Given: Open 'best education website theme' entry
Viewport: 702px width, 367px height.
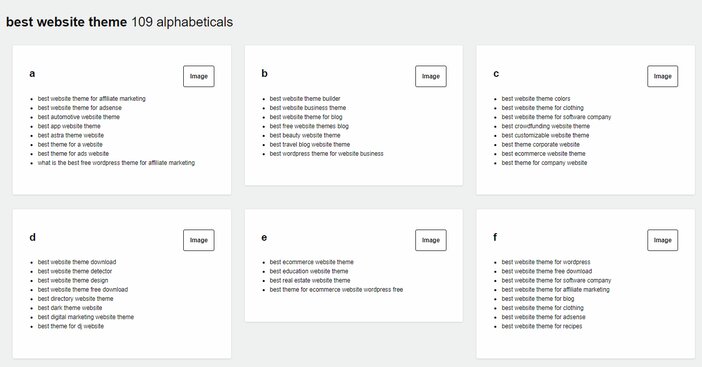Looking at the screenshot, I should 308,271.
